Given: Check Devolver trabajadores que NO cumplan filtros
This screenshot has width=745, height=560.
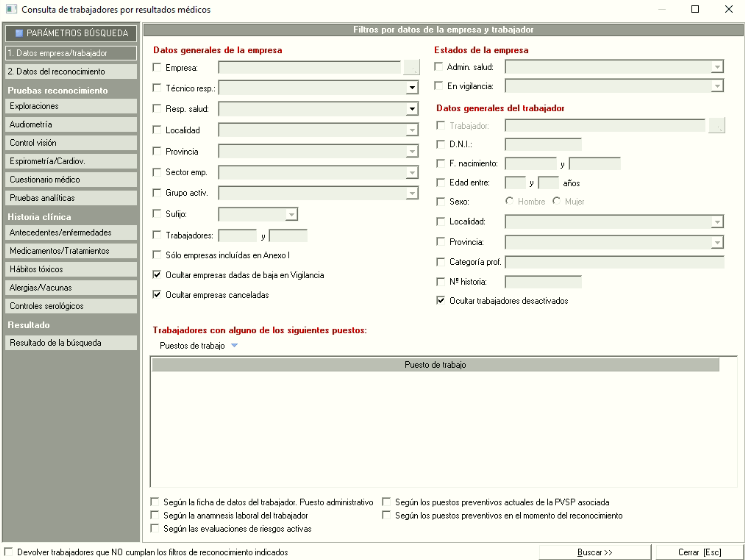Looking at the screenshot, I should 9,551.
